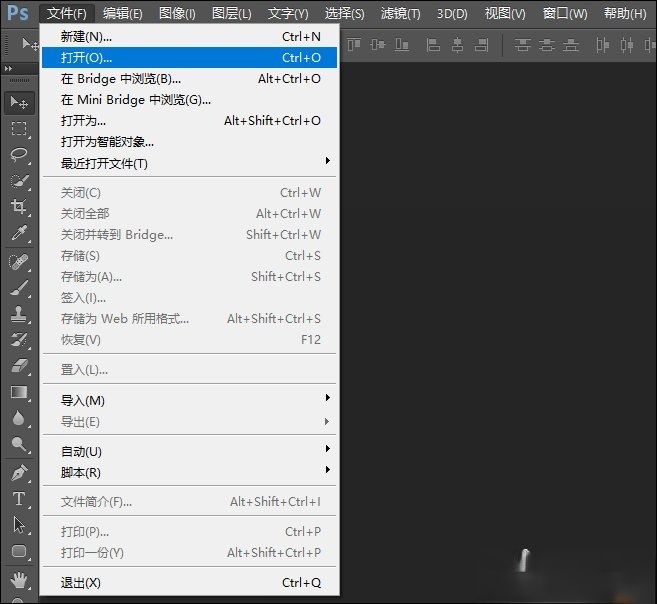The height and width of the screenshot is (604, 657).
Task: Select the Eraser tool
Action: coord(19,366)
